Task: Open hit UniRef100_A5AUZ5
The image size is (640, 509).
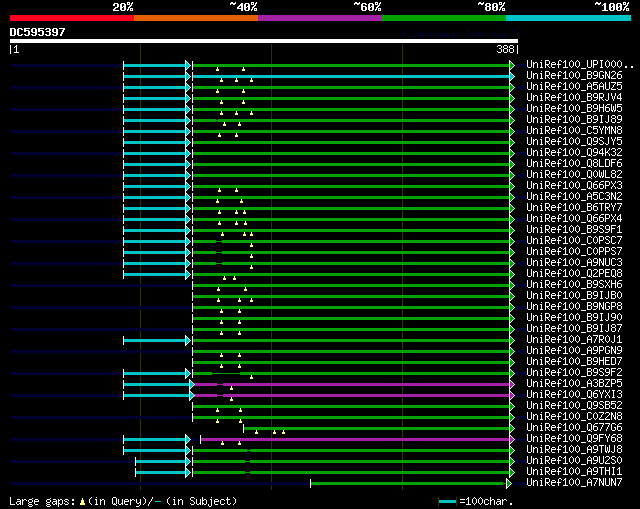Action: (574, 87)
